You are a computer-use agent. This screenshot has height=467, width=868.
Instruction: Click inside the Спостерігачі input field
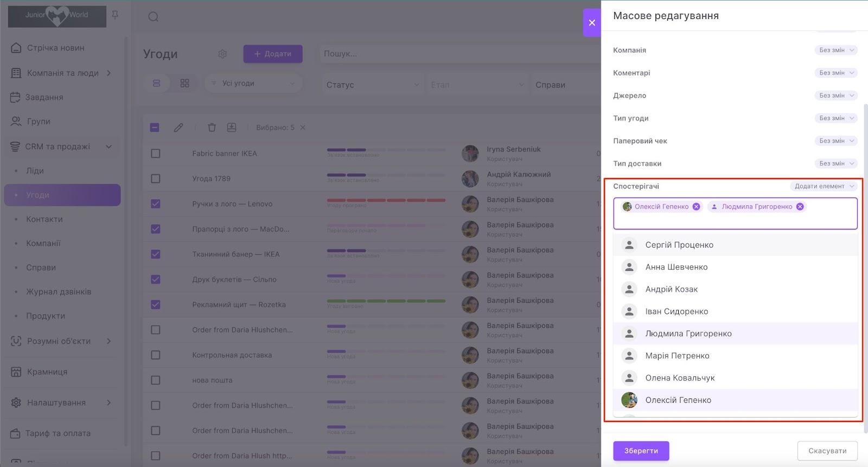735,220
